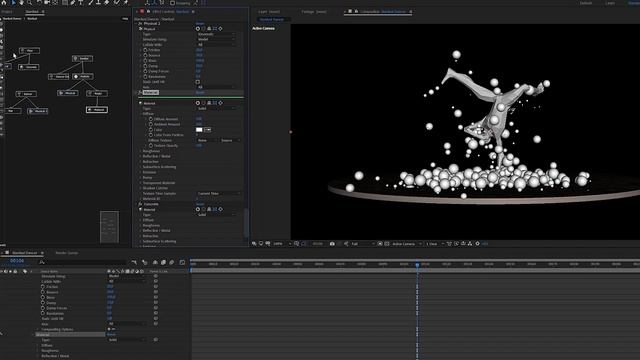
Task: Select the Default workspace
Action: pos(586,3)
